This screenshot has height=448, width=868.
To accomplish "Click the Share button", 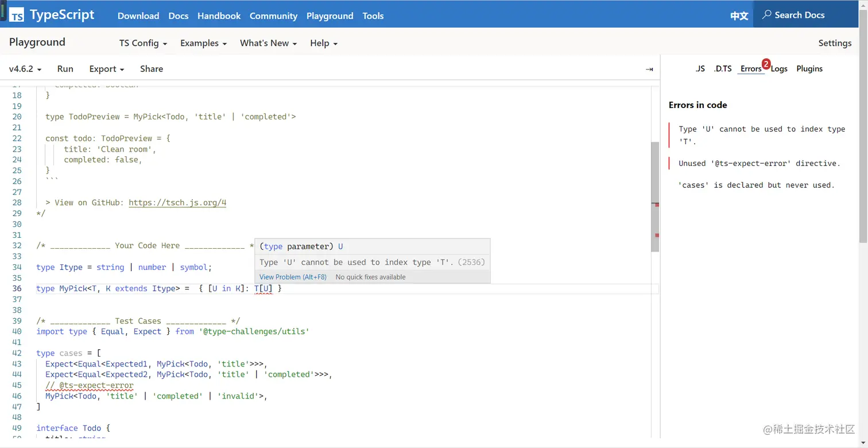I will coord(152,69).
